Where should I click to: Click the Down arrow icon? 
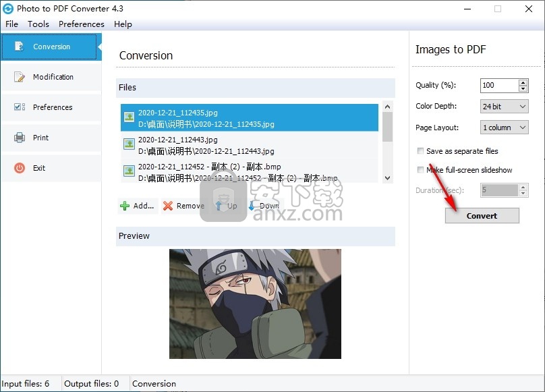pyautogui.click(x=252, y=206)
